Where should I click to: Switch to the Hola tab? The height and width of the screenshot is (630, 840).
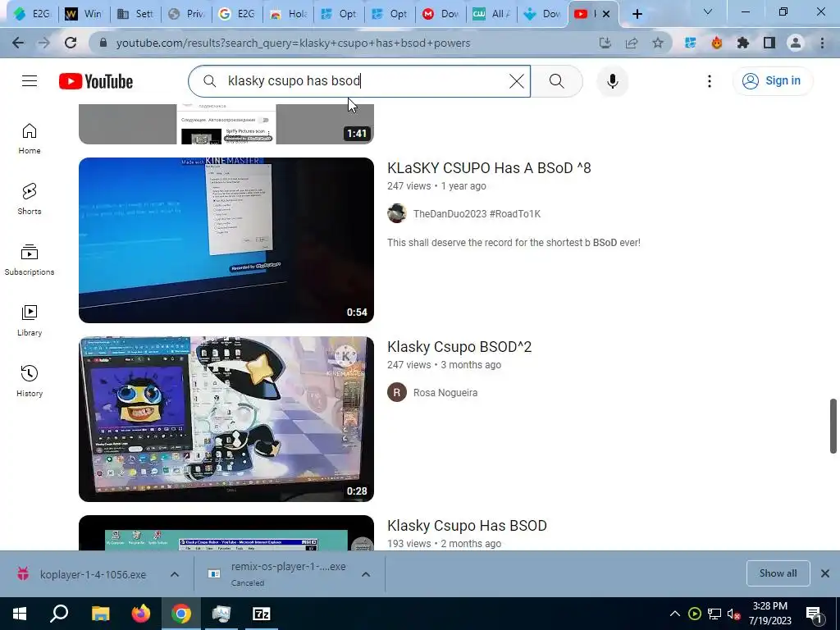[288, 14]
